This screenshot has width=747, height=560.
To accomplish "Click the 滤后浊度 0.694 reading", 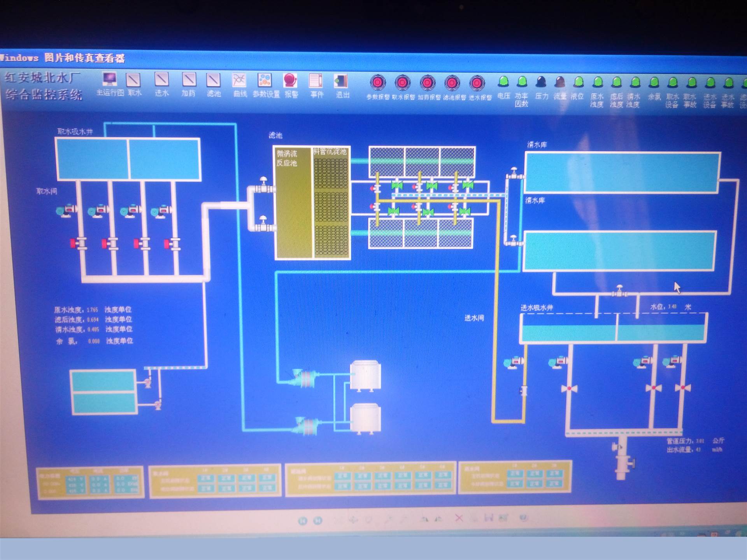I will coord(93,320).
